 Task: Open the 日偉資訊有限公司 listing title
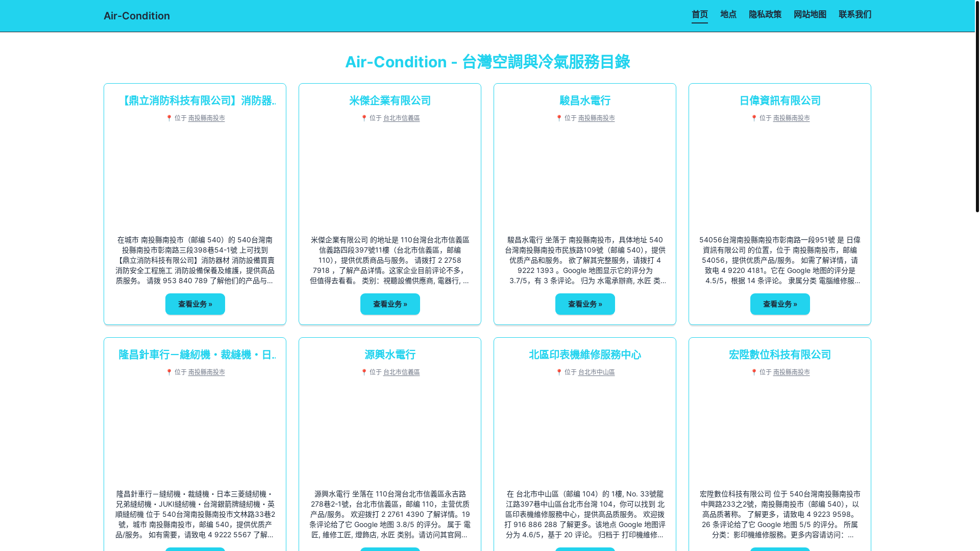click(780, 101)
